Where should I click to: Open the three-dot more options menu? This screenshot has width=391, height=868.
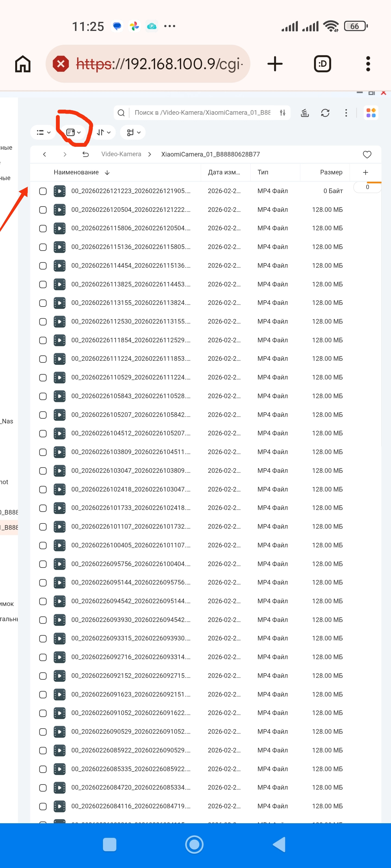pos(346,113)
